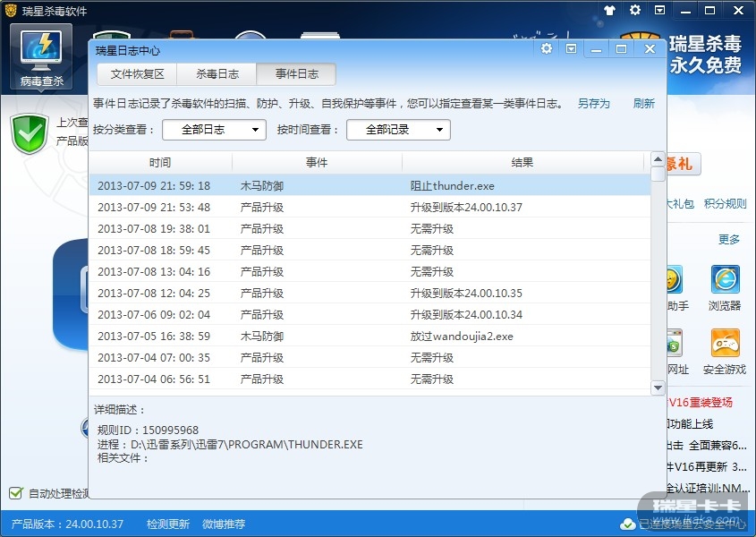The height and width of the screenshot is (537, 756).
Task: Select row dated 2013-07-08 13:04:16
Action: click(x=370, y=272)
